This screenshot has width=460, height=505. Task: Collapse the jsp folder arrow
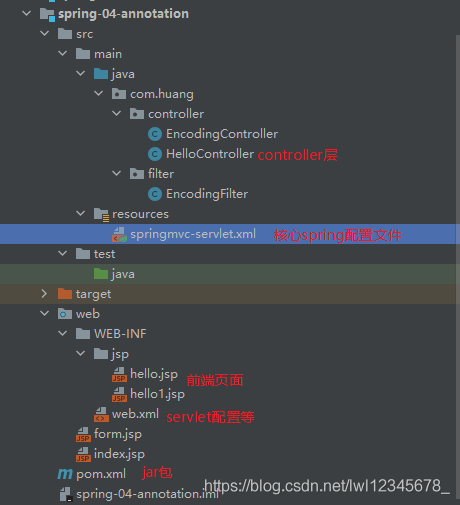tap(80, 353)
